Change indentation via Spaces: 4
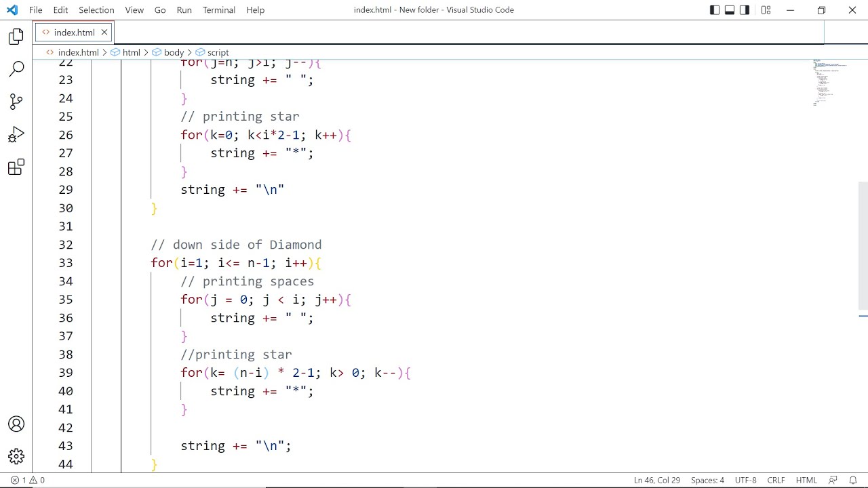The image size is (868, 488). [707, 480]
